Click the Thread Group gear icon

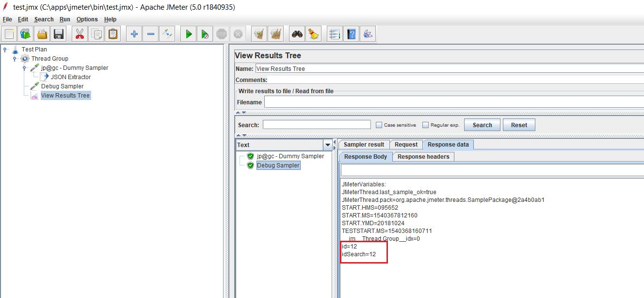coord(25,58)
